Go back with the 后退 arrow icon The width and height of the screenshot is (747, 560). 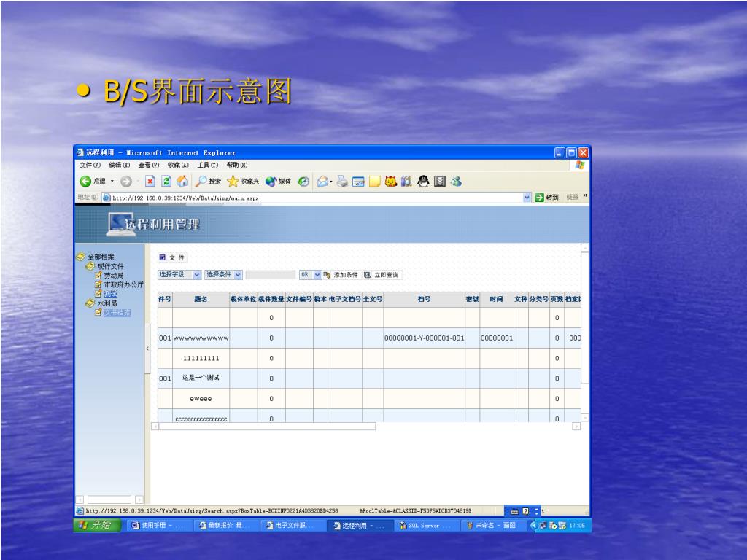[x=86, y=182]
